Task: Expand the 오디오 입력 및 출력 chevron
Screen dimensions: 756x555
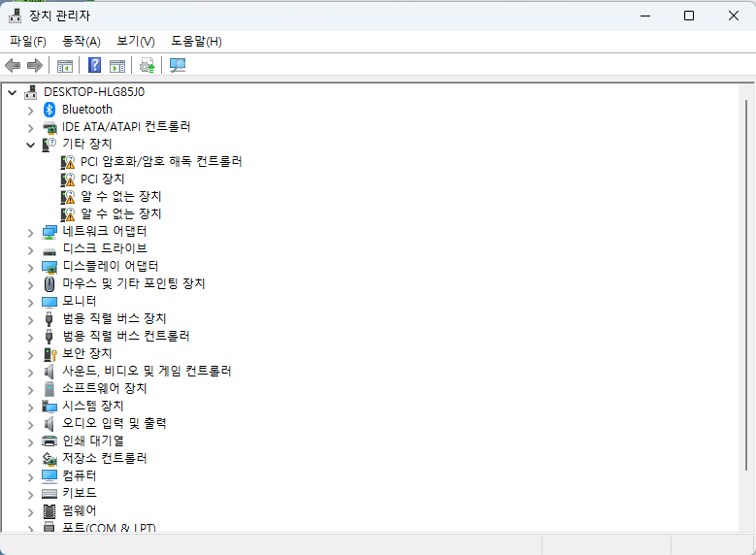Action: [x=30, y=425]
